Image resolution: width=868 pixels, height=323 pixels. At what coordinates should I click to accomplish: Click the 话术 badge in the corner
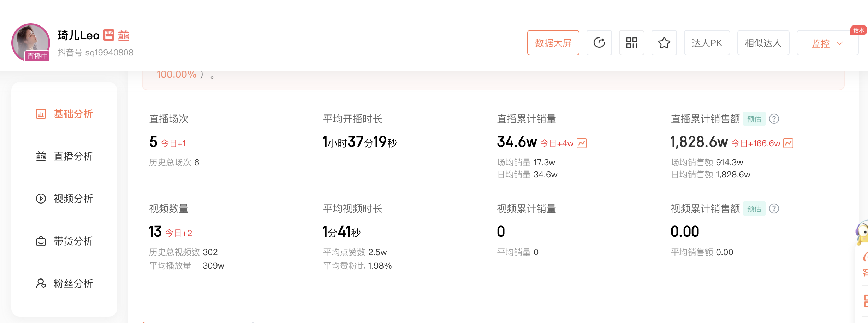[x=858, y=30]
